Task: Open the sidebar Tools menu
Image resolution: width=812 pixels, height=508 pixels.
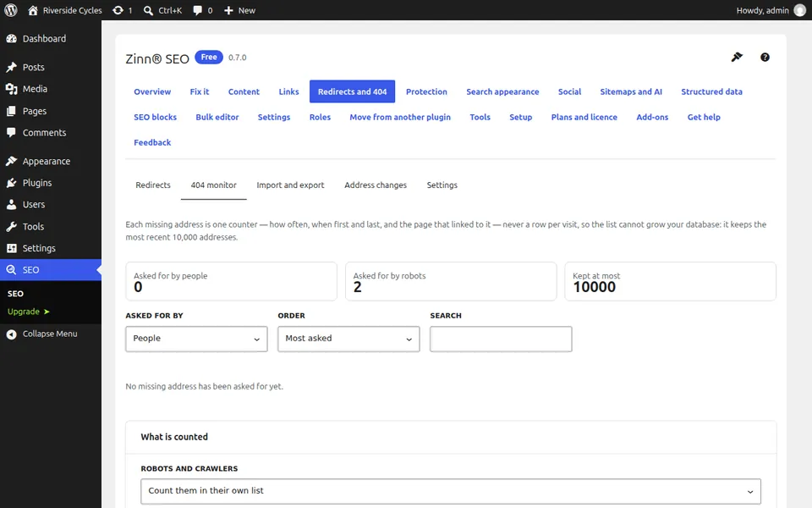Action: pyautogui.click(x=51, y=227)
